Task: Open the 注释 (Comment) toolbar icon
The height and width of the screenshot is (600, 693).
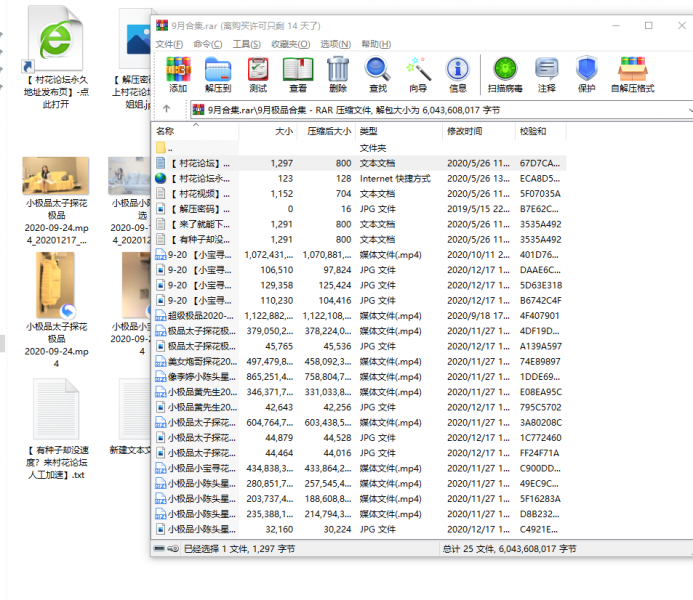Action: point(546,74)
